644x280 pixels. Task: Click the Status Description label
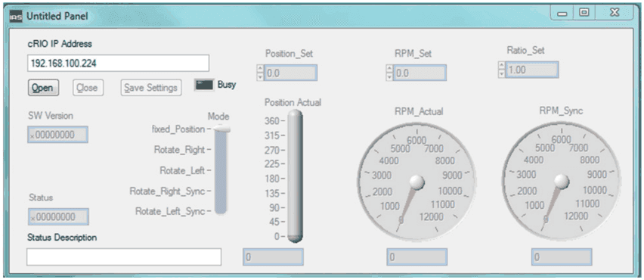click(x=62, y=238)
